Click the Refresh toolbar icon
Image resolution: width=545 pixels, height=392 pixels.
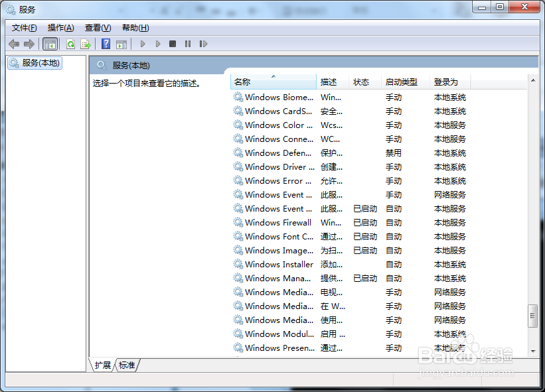[70, 44]
